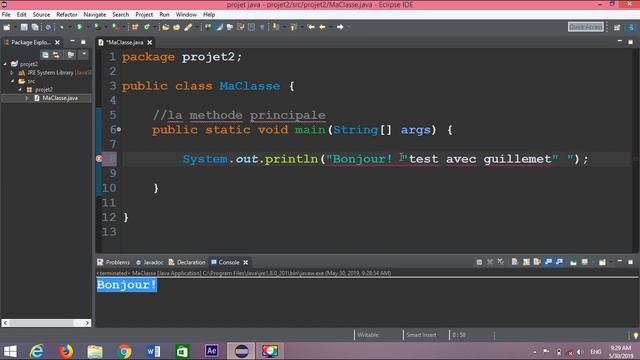
Task: Open the Project menu
Action: [144, 14]
